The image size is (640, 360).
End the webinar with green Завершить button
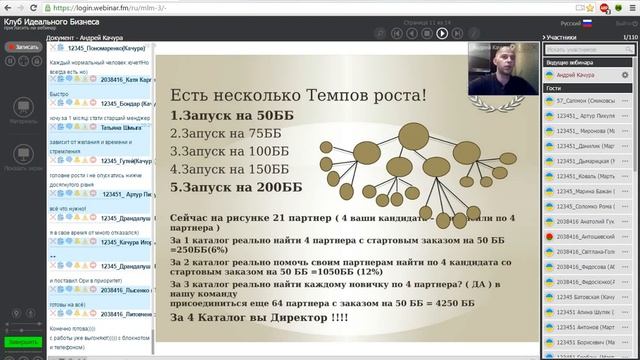(x=23, y=342)
